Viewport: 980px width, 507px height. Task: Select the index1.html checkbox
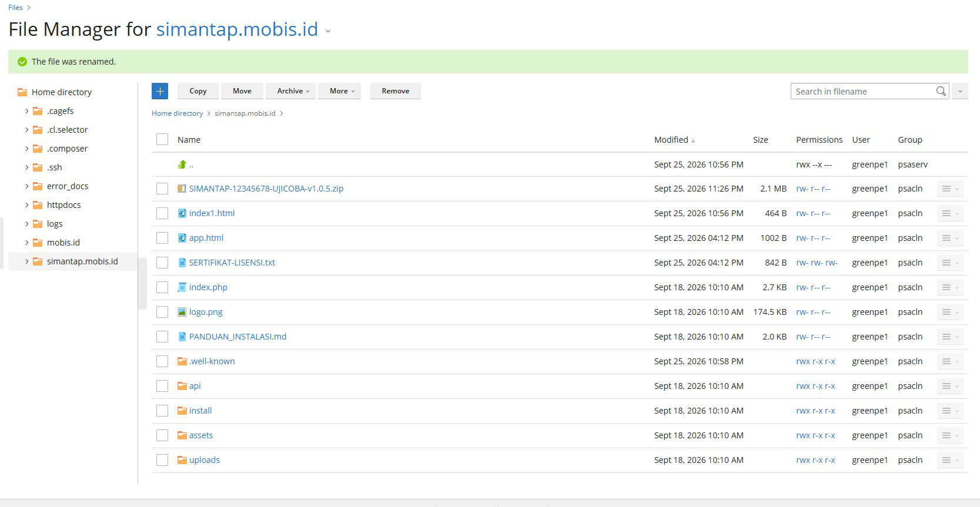(162, 213)
